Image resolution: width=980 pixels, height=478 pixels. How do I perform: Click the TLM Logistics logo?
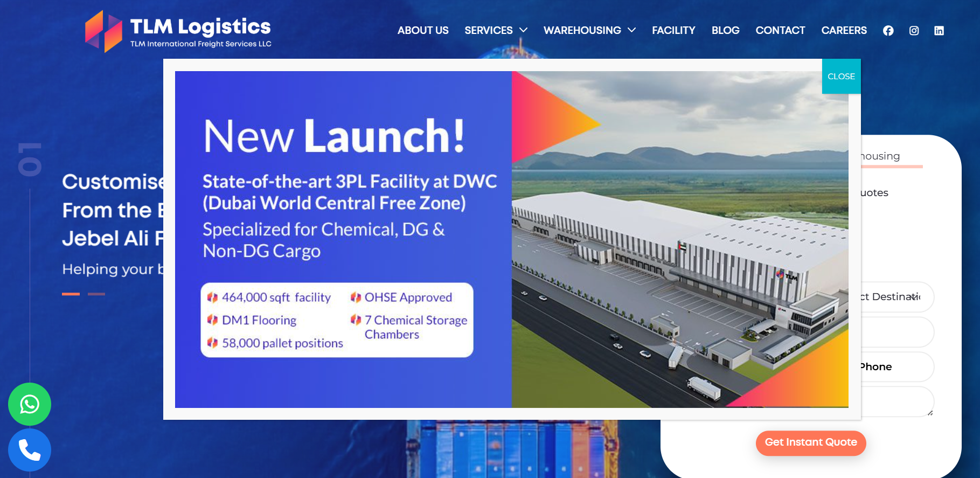(178, 31)
